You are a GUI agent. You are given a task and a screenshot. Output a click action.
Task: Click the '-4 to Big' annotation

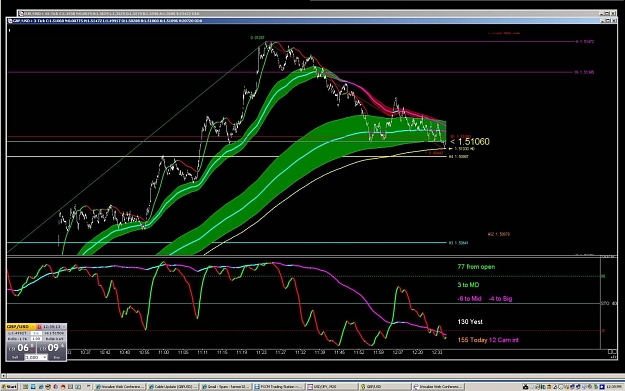(500, 299)
